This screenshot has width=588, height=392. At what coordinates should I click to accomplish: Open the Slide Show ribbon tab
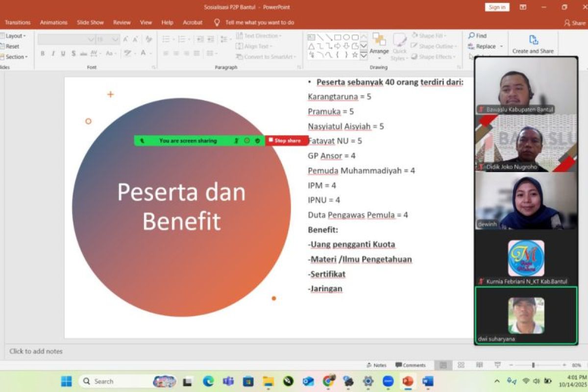click(90, 23)
